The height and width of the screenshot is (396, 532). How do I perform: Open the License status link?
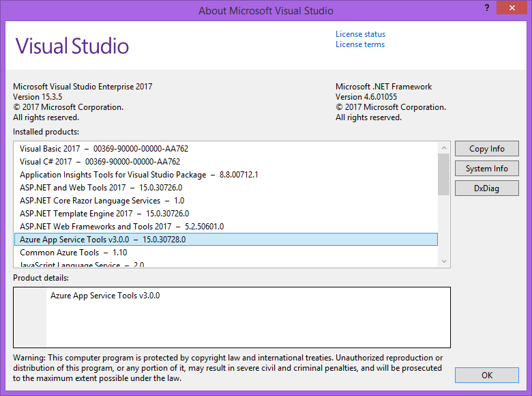[x=360, y=34]
